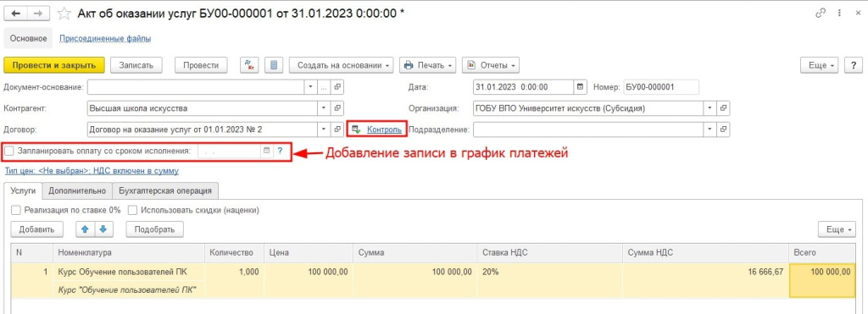This screenshot has height=314, width=868.
Task: Open top Еще menu near help
Action: pyautogui.click(x=821, y=65)
